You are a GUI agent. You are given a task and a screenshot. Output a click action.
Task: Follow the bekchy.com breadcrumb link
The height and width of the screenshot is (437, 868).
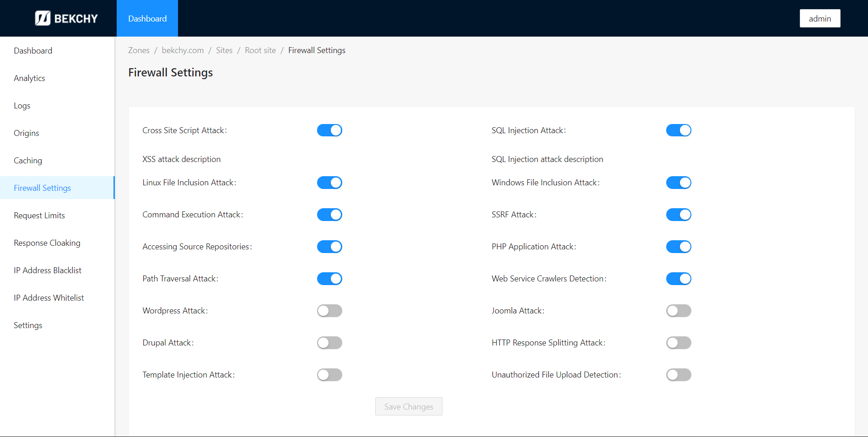coord(183,50)
